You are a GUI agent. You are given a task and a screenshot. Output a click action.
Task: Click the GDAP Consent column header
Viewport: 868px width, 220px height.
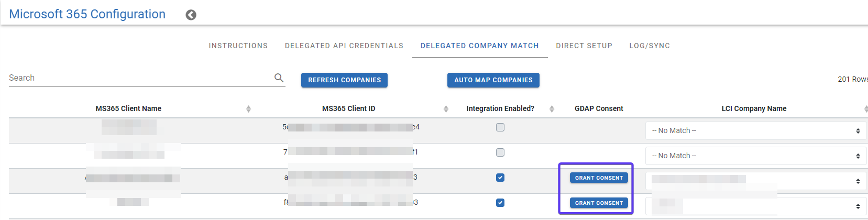coord(599,108)
